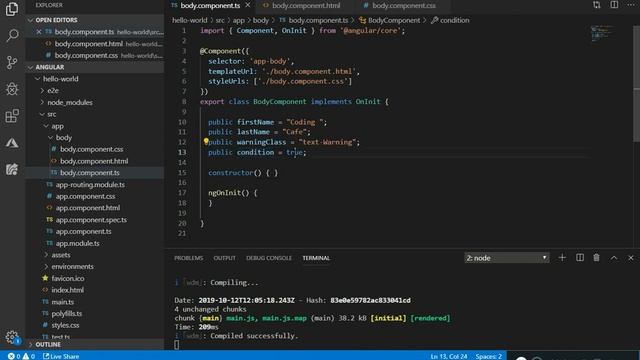Click the BodyComponent breadcrumb

tap(394, 20)
